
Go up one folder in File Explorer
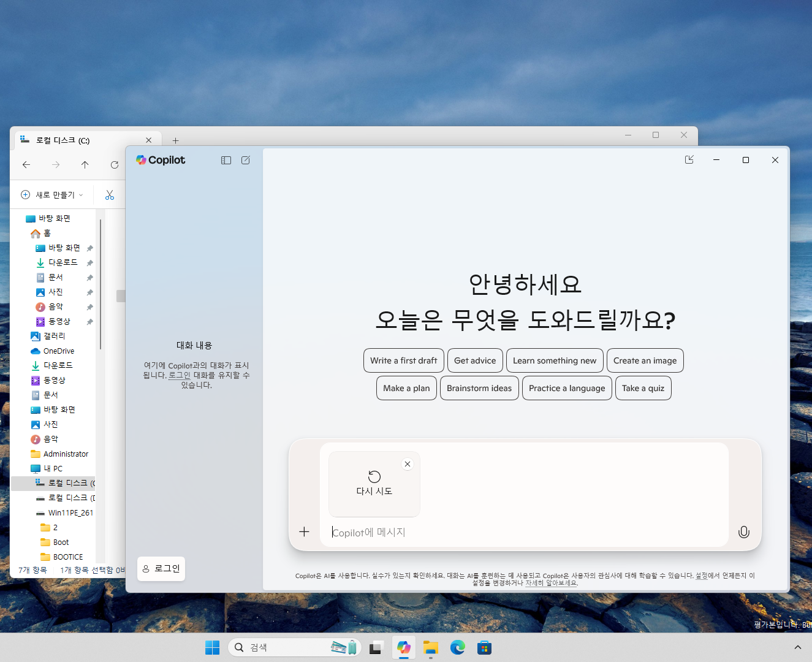tap(85, 165)
